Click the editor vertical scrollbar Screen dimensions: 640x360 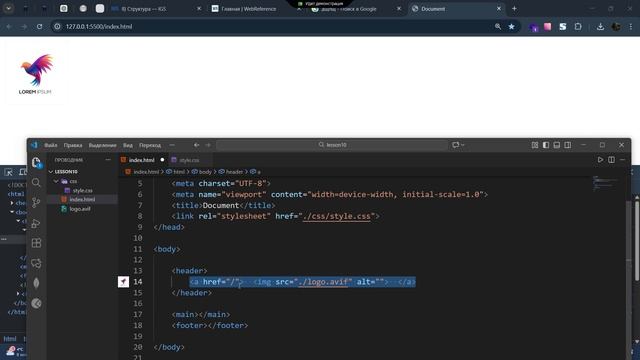pyautogui.click(x=629, y=269)
